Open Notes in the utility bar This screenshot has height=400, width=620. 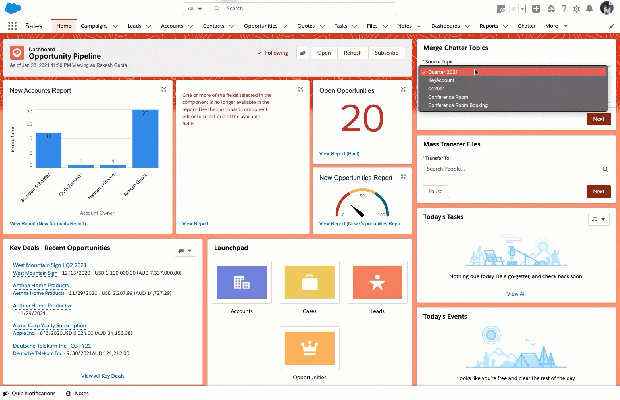click(78, 393)
